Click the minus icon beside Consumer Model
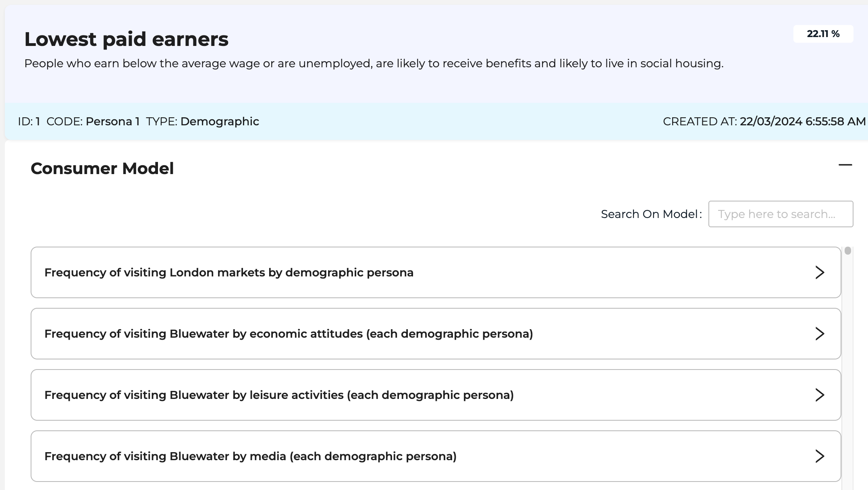The image size is (868, 490). click(845, 164)
